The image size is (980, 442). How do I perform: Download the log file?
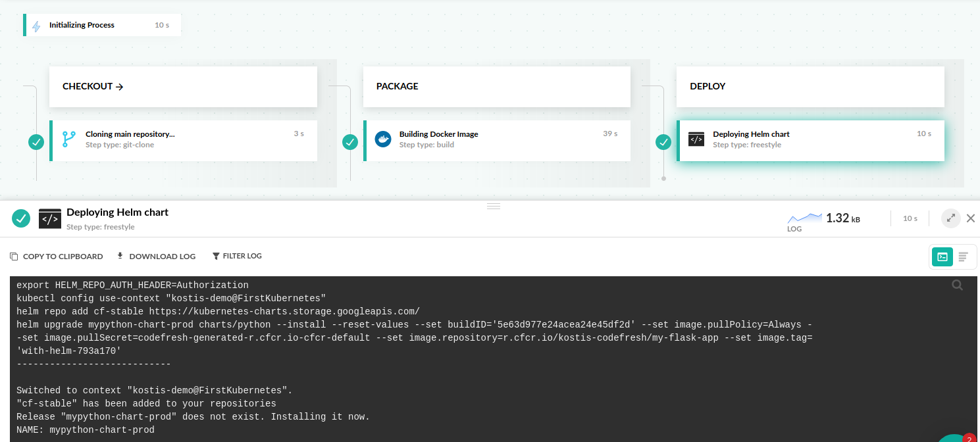click(157, 257)
